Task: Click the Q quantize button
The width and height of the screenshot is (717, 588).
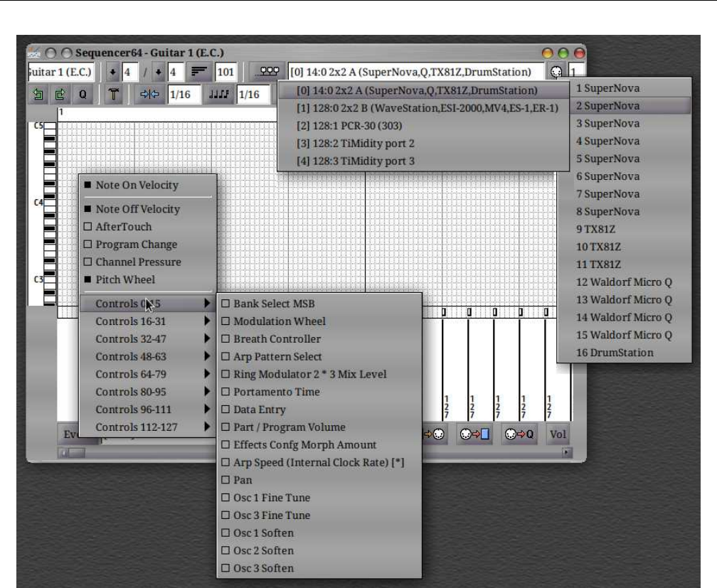Action: click(x=83, y=94)
